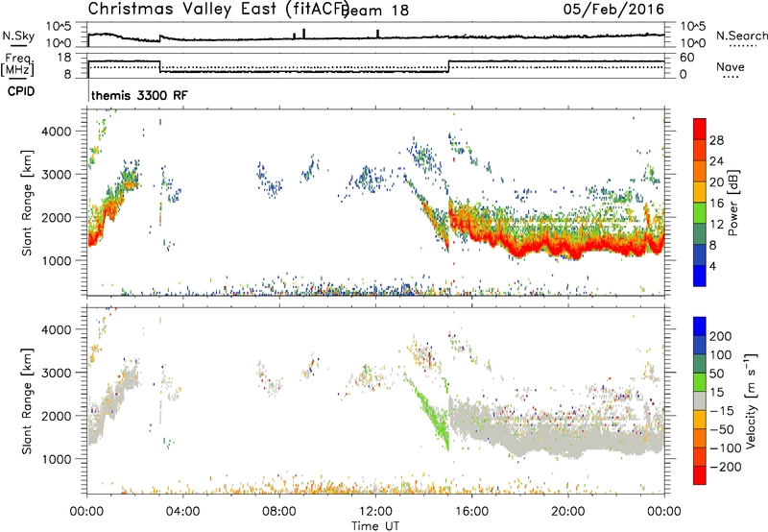
Task: Pick the blue top segment of the Velocity color bar
Action: (700, 326)
